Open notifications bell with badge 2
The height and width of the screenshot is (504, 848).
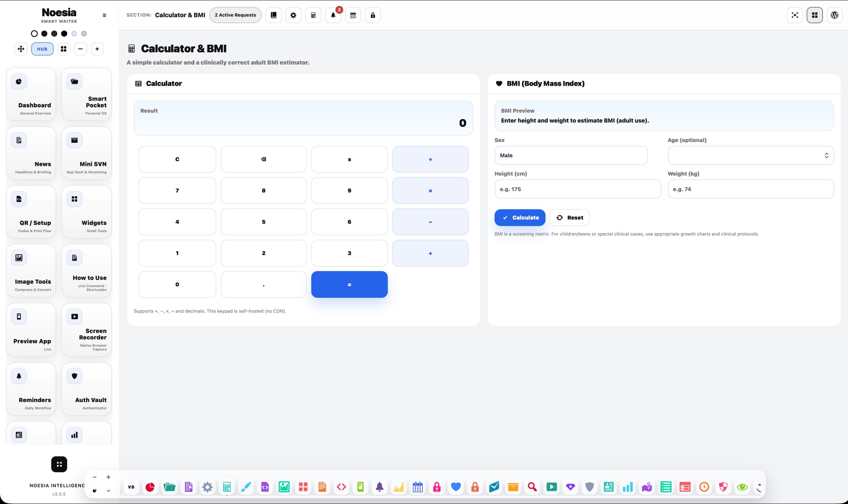click(333, 15)
